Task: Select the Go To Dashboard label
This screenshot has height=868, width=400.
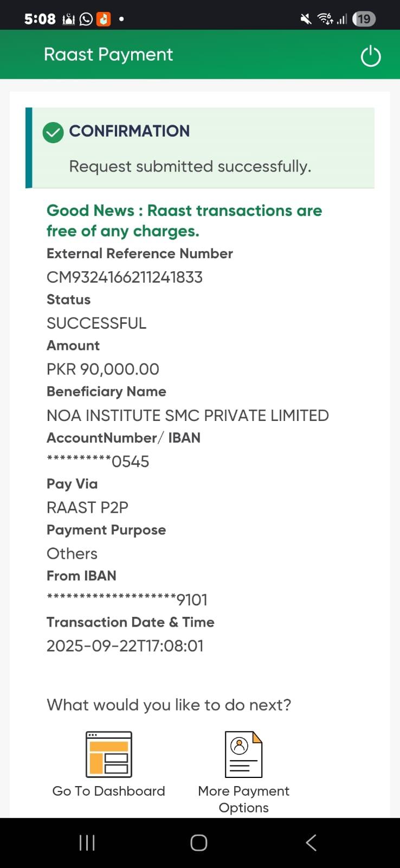Action: [108, 791]
